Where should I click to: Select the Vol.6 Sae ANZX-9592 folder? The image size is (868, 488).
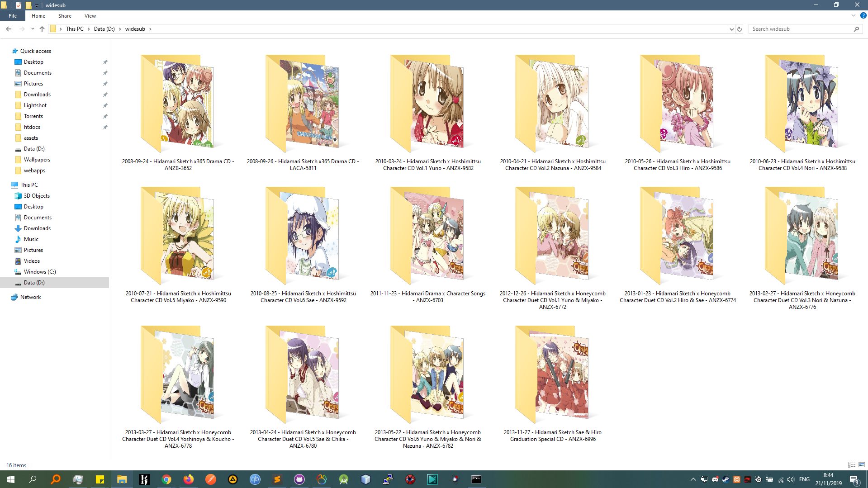(303, 245)
